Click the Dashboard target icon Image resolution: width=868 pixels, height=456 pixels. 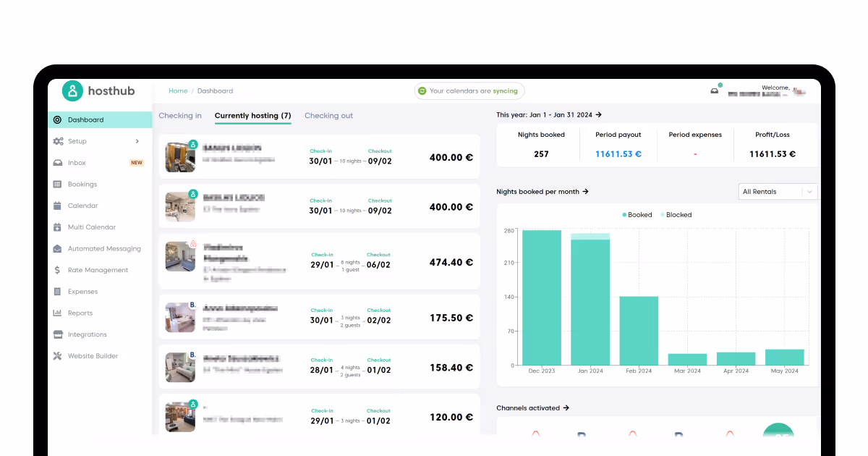[x=58, y=120]
